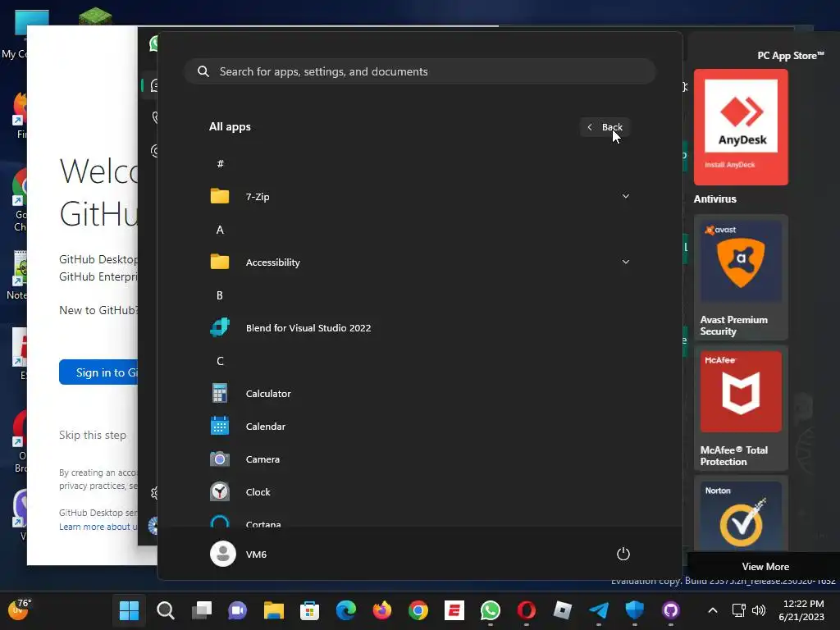Open the Accessibility folder icon
840x630 pixels.
(220, 262)
